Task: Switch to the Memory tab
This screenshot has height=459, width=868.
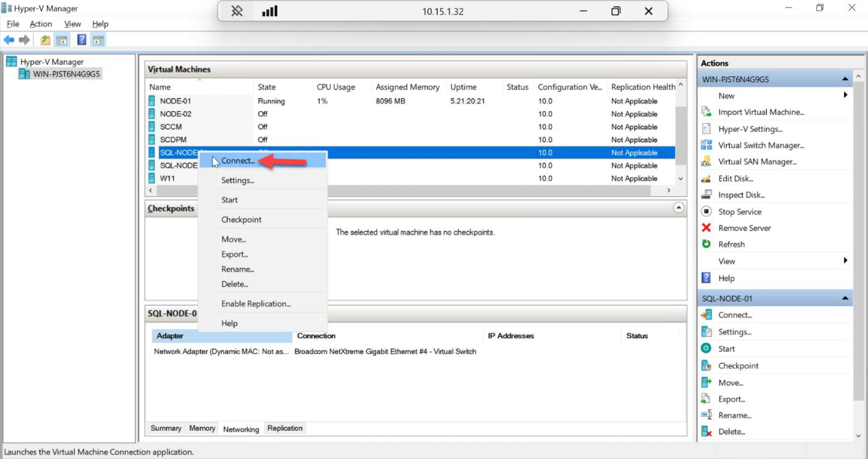Action: (202, 428)
